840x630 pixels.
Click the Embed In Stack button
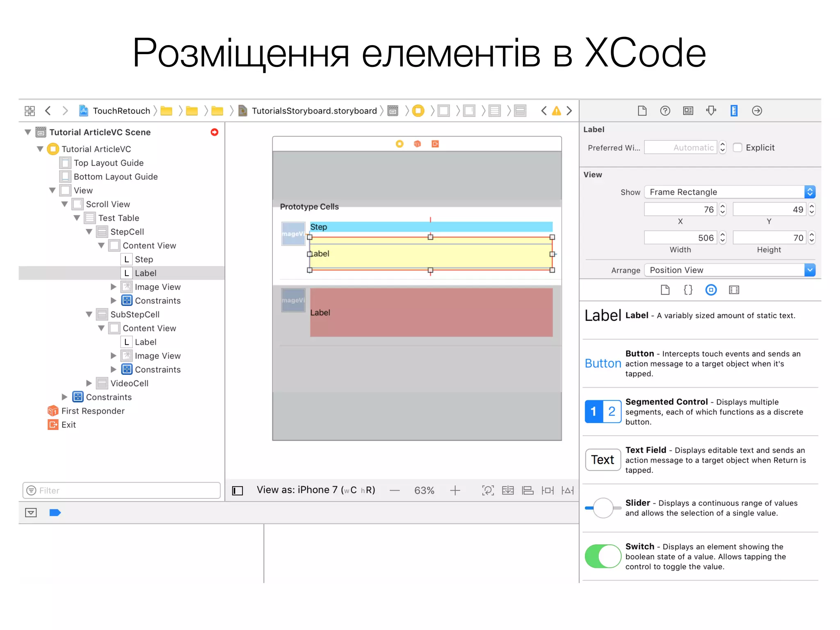(508, 491)
